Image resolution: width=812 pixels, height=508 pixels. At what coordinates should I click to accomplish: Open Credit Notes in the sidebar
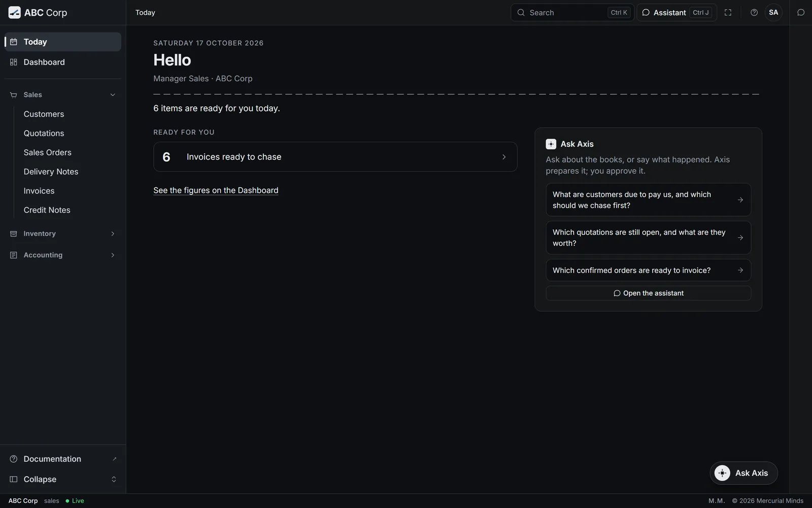click(47, 210)
